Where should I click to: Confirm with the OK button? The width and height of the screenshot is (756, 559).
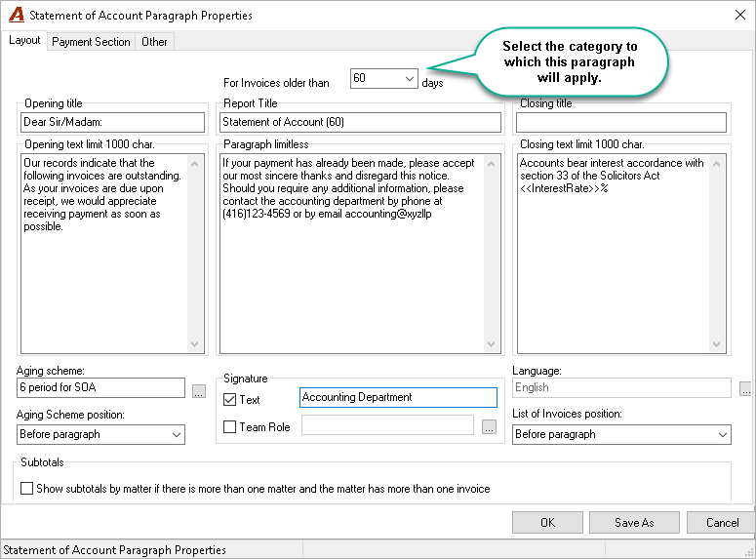tap(547, 522)
